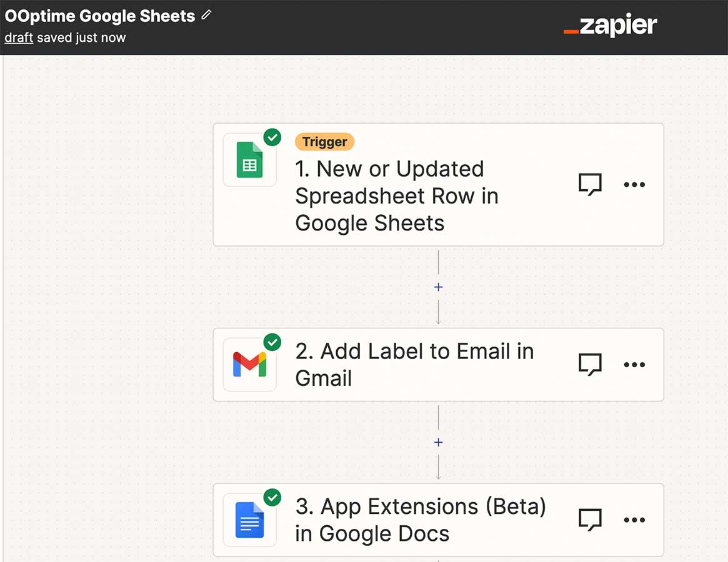728x562 pixels.
Task: Click the green checkmark on Gmail step
Action: point(272,342)
